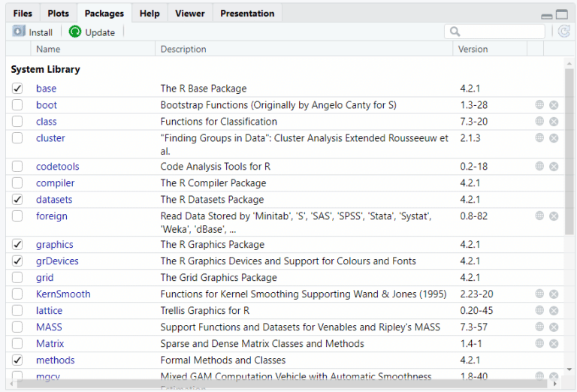Remove the foreign package with x icon
577x392 pixels.
[554, 216]
